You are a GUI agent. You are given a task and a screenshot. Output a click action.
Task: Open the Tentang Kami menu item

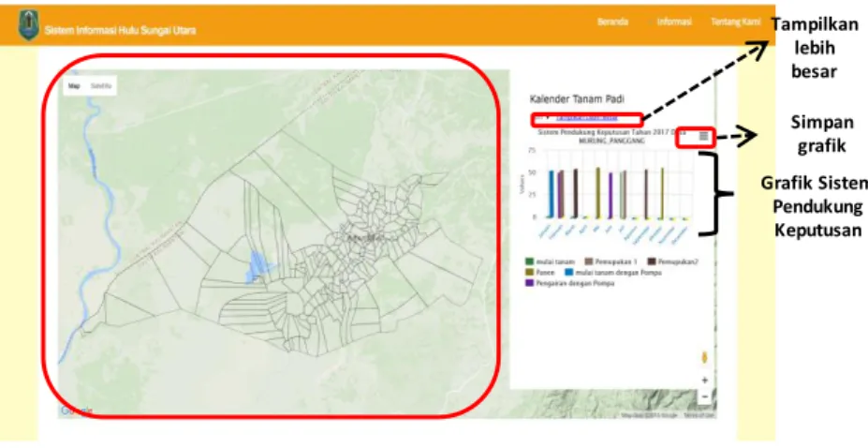(x=735, y=22)
